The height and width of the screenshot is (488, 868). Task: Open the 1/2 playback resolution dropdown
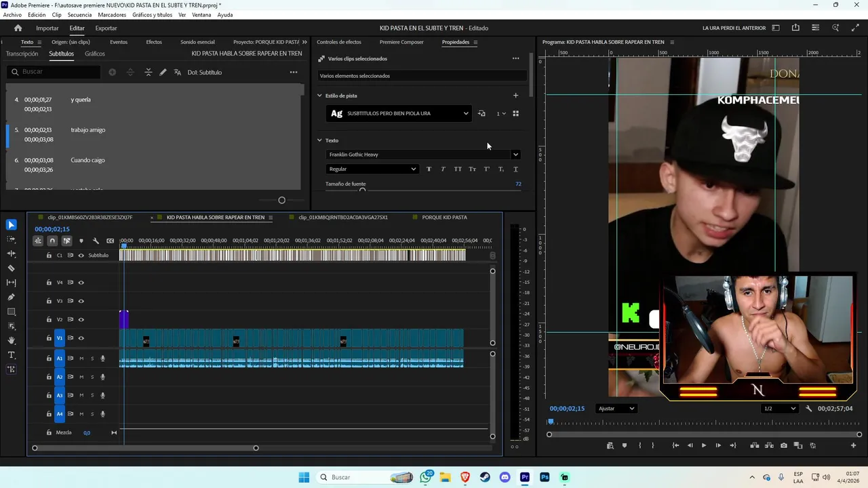tap(778, 409)
